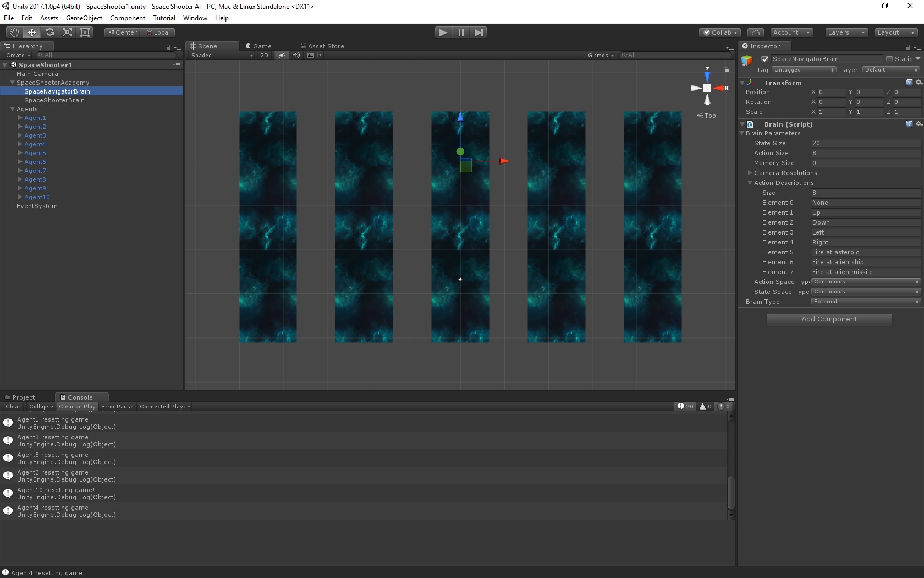
Task: Select the Move tool
Action: [x=31, y=32]
